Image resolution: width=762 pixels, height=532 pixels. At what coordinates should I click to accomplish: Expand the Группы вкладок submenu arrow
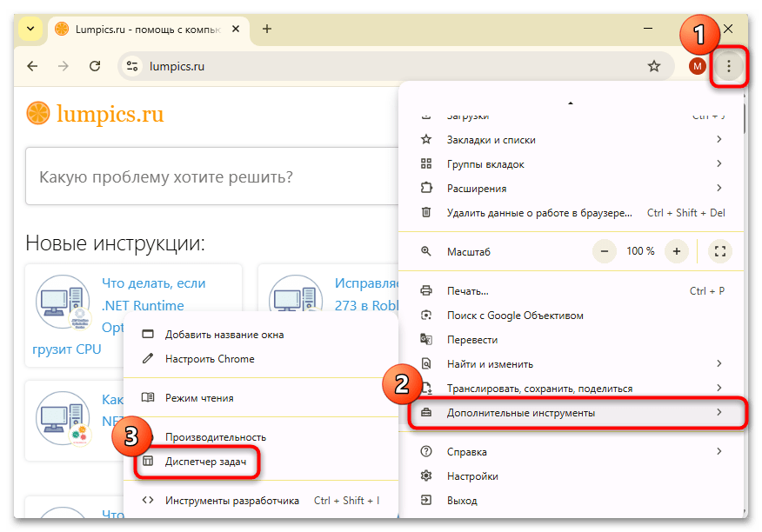click(719, 163)
